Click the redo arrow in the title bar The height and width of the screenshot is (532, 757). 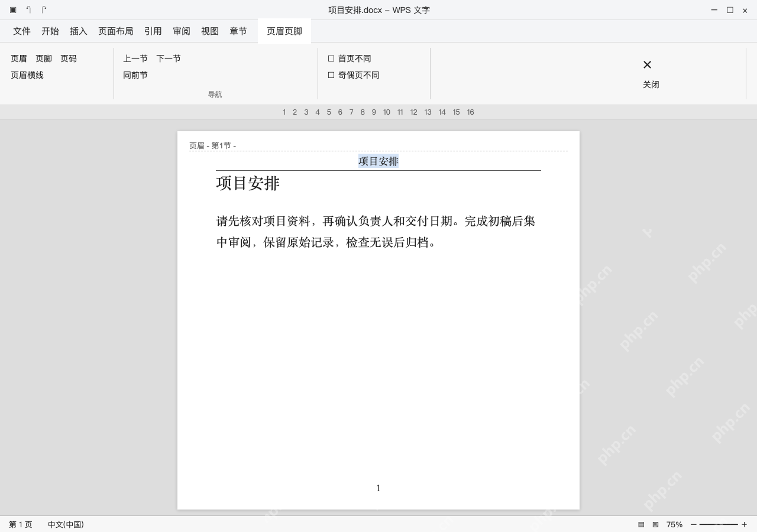point(44,10)
